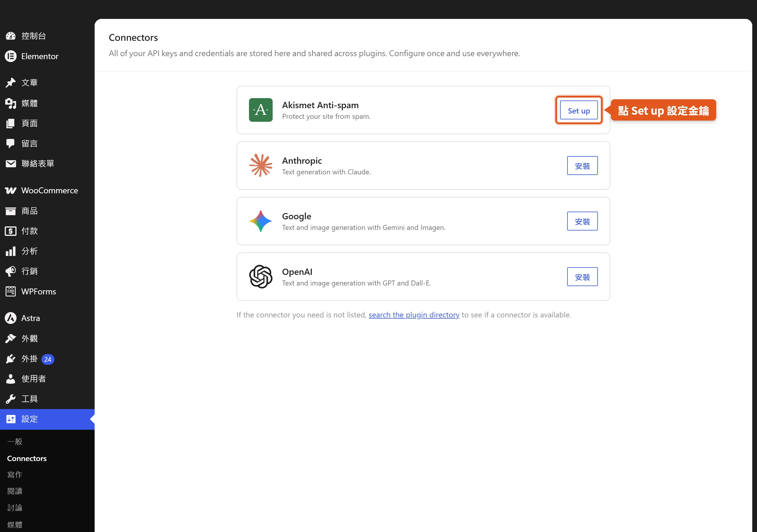
Task: Open the 媒體 media library icon
Action: 11,103
